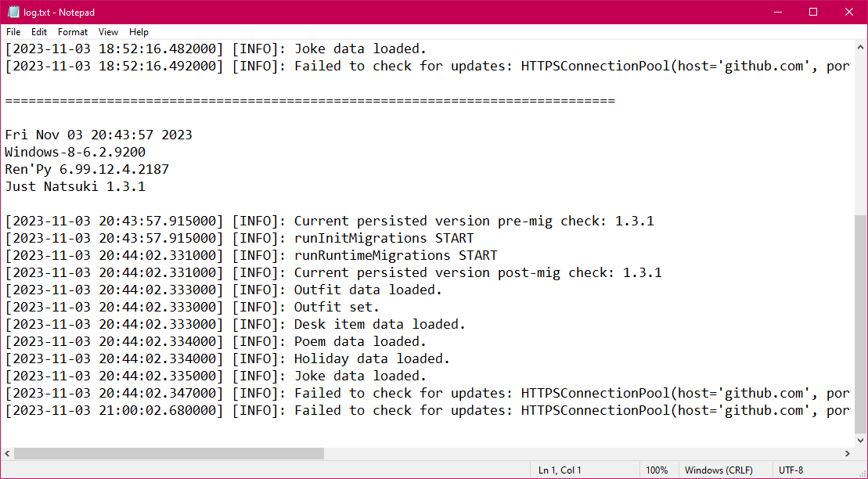Click the right arrow of the horizontal scrollbar
Screen dimensions: 868x479
coord(848,452)
